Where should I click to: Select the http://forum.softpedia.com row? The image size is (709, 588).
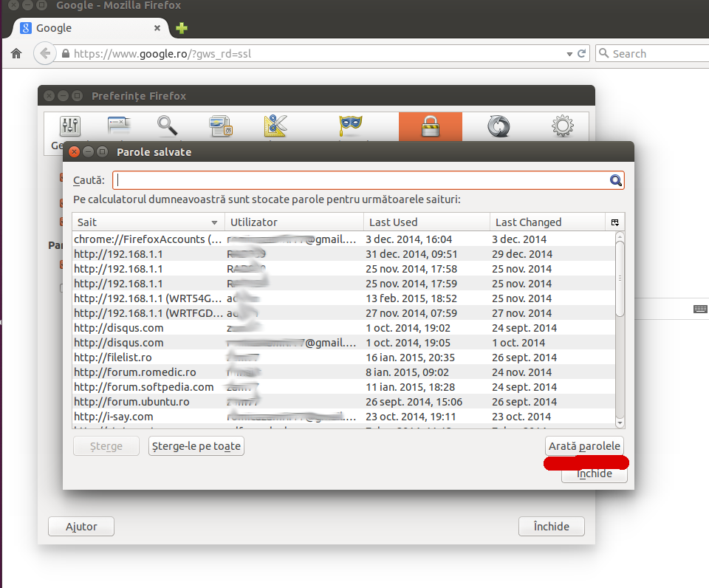tap(343, 387)
